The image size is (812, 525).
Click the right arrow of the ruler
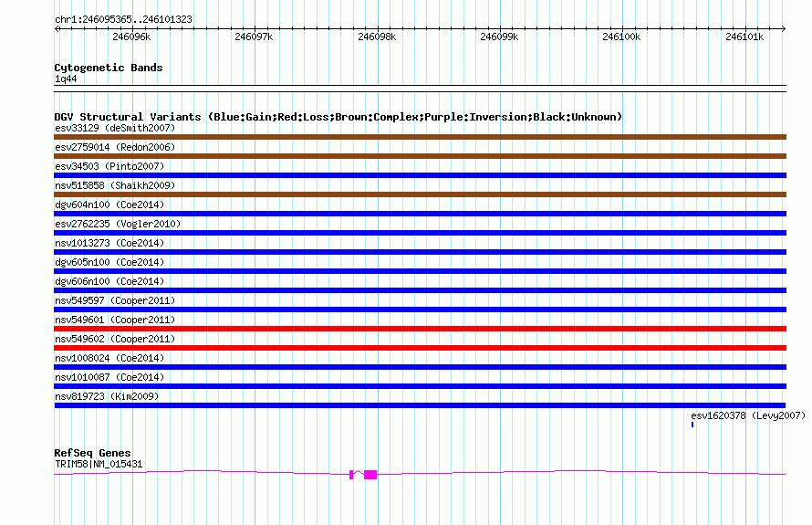(x=783, y=28)
